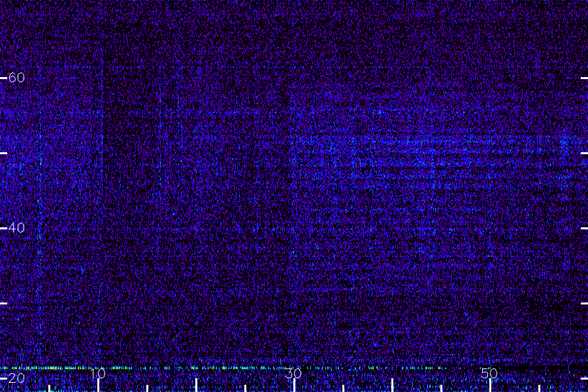Click the 60 label on the vertical axis
The image size is (588, 392).
[x=16, y=78]
